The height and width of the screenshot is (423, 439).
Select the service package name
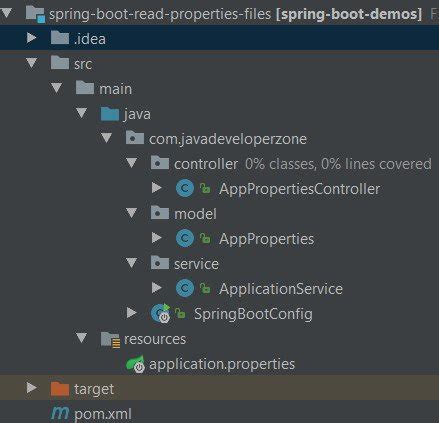[196, 264]
